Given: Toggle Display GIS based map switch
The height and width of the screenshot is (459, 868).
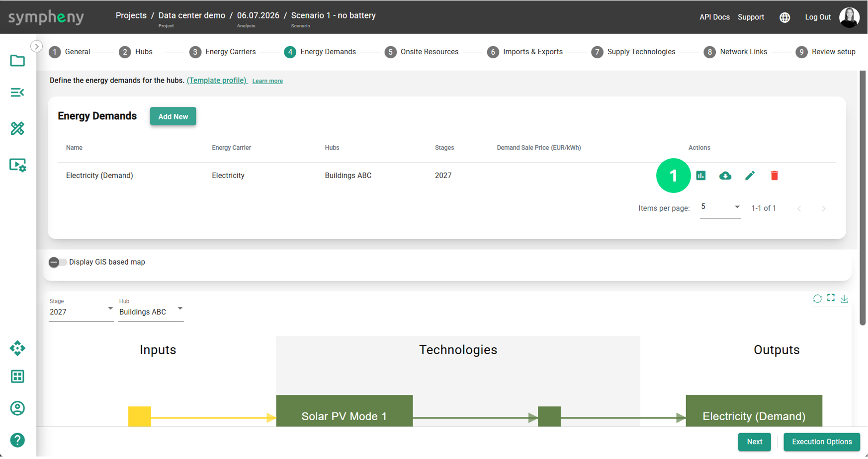Looking at the screenshot, I should coord(58,263).
